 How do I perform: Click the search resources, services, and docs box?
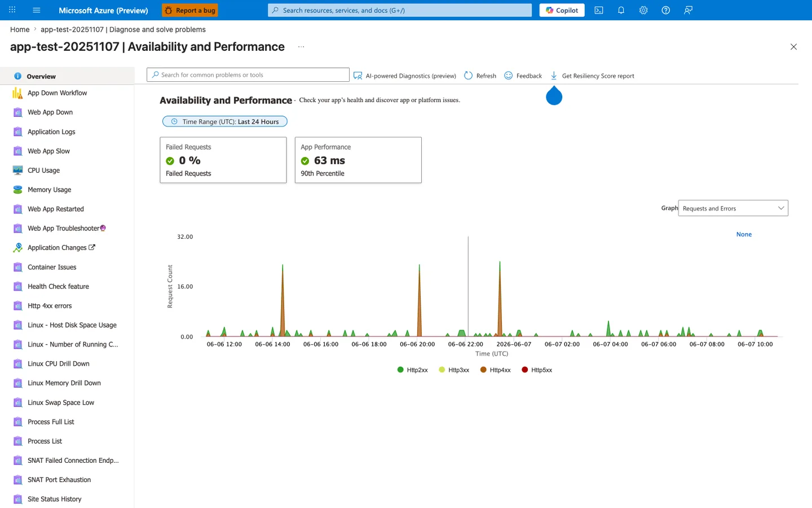click(400, 10)
